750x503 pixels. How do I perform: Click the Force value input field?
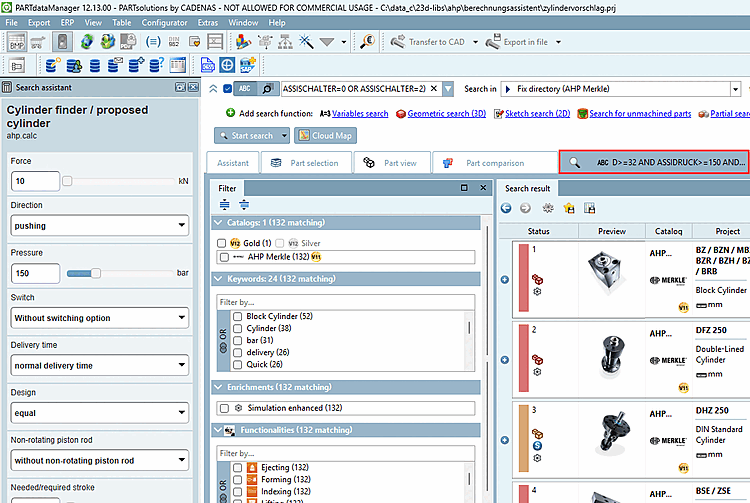click(35, 181)
